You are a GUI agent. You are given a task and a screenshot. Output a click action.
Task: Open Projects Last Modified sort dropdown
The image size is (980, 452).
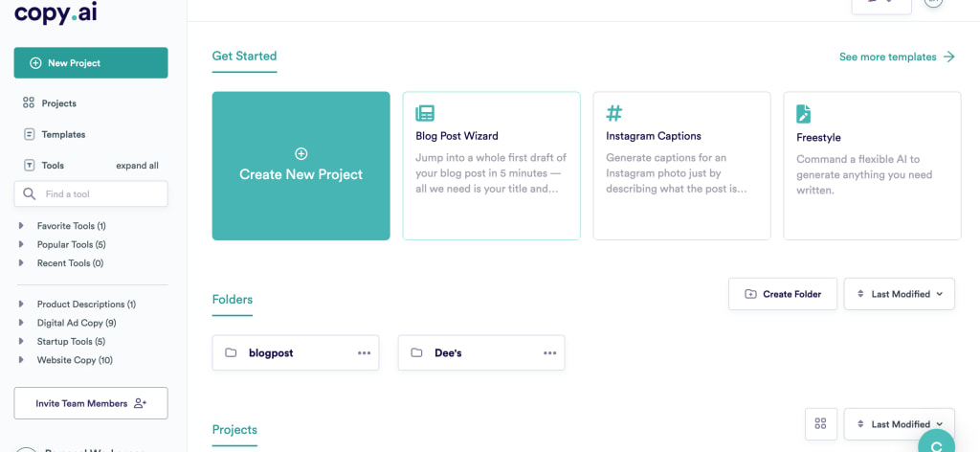pos(900,424)
